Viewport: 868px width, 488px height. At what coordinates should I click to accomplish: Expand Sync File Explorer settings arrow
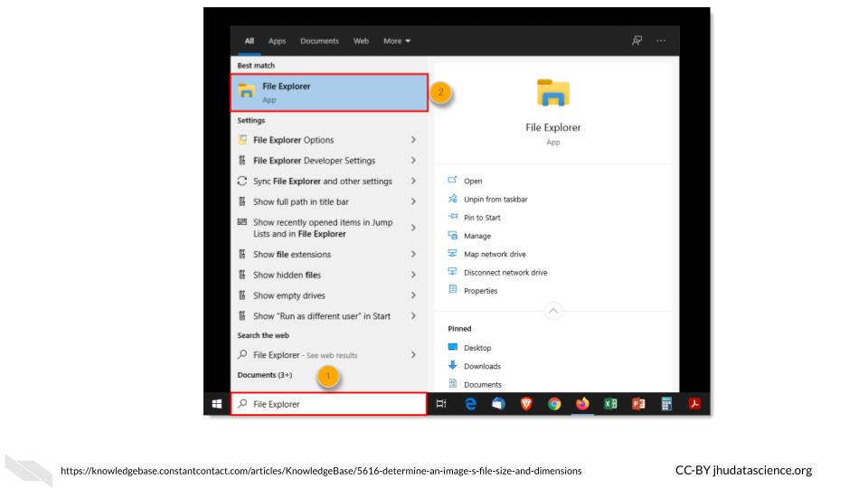click(x=413, y=181)
